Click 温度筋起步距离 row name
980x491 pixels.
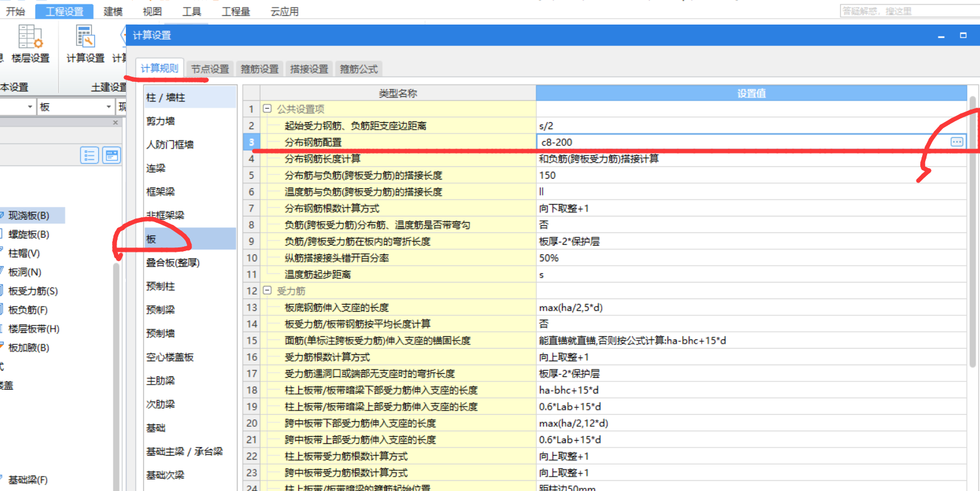point(318,274)
